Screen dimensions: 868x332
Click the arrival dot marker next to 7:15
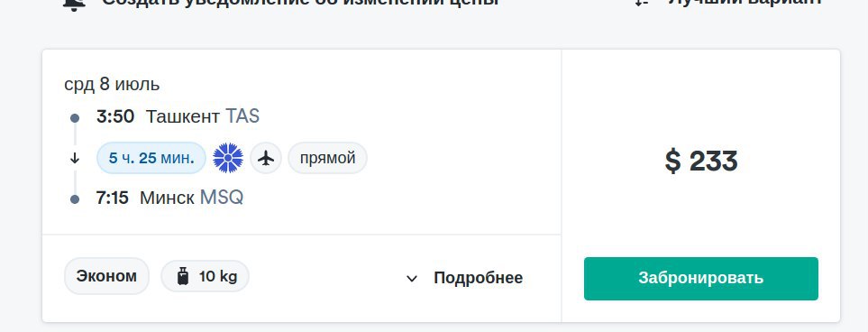pyautogui.click(x=75, y=199)
